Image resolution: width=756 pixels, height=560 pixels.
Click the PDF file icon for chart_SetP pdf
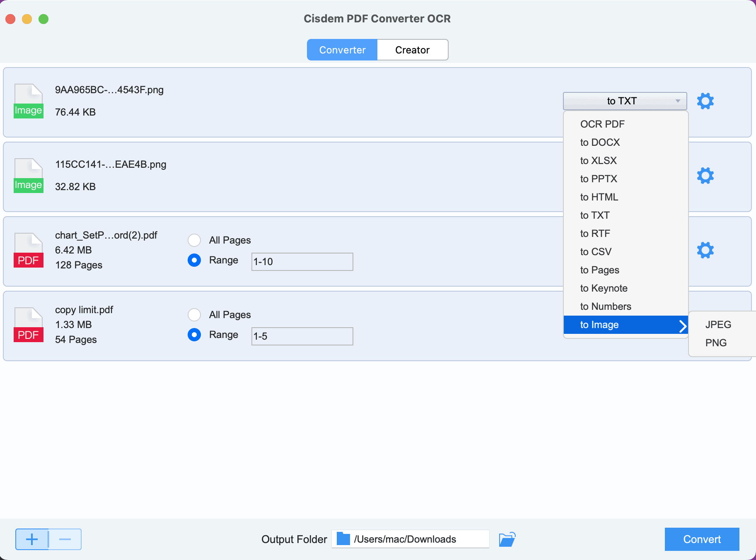(29, 250)
